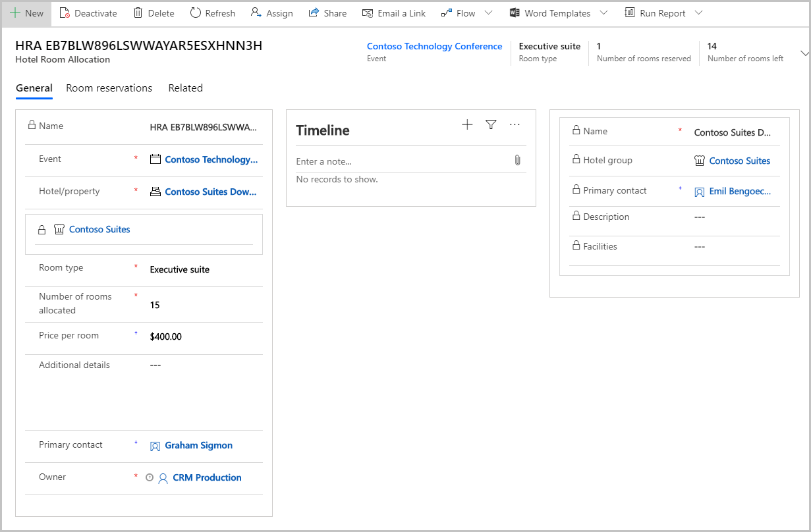811x532 pixels.
Task: Open Contoso Technology Conference header link
Action: [x=434, y=46]
